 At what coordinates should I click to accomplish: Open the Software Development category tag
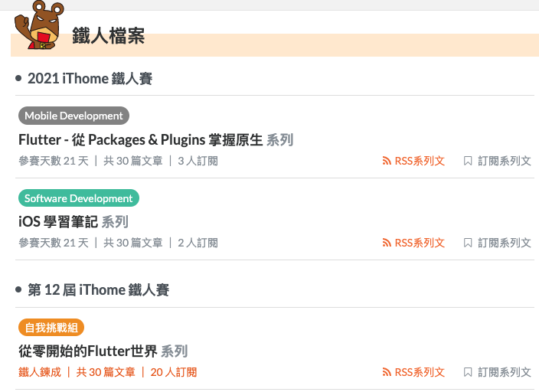point(79,198)
